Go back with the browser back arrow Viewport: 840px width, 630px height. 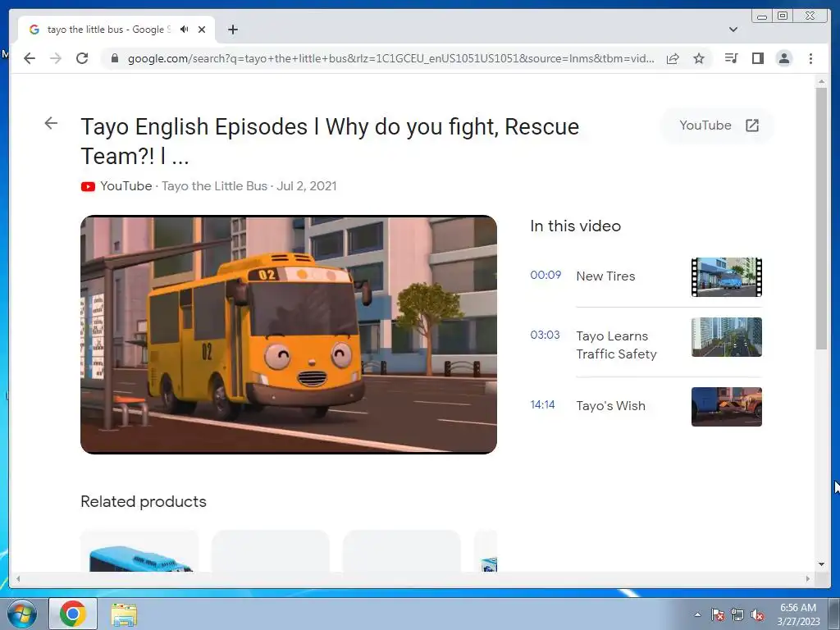[x=30, y=58]
